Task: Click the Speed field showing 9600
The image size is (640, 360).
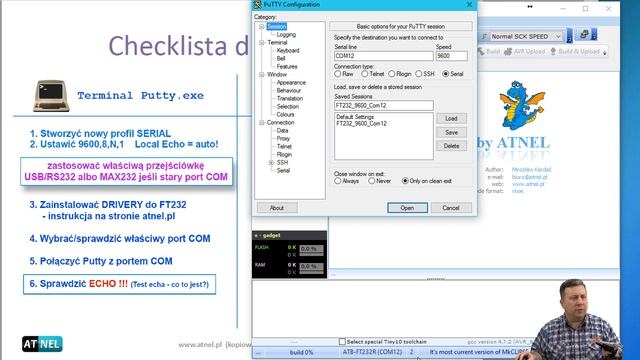Action: 451,56
